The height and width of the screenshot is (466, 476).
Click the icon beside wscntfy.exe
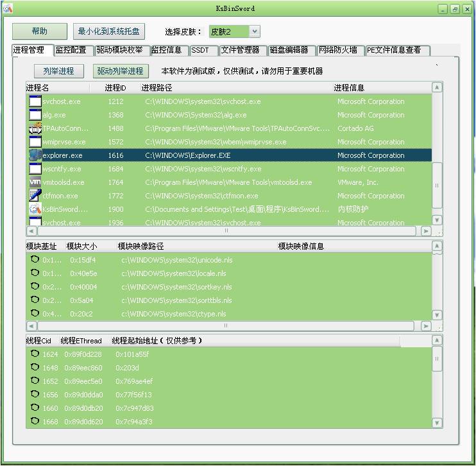point(35,169)
